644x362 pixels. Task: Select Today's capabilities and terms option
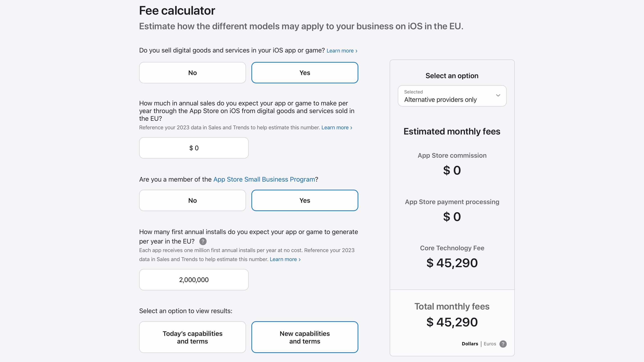pos(192,337)
